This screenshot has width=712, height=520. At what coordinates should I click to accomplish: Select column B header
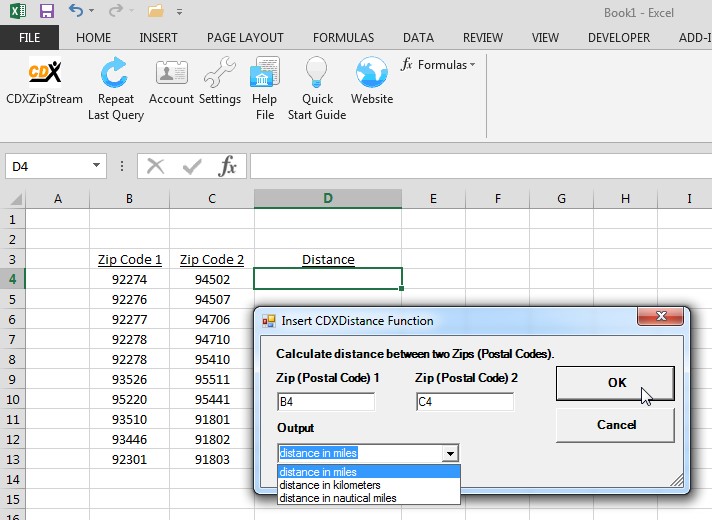pos(129,198)
